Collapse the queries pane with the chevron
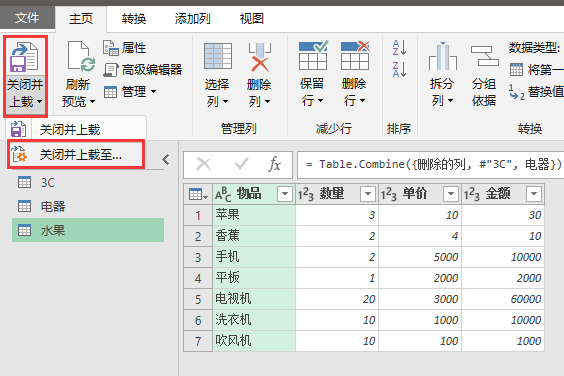Screen dimensions: 564x376 (x=165, y=159)
